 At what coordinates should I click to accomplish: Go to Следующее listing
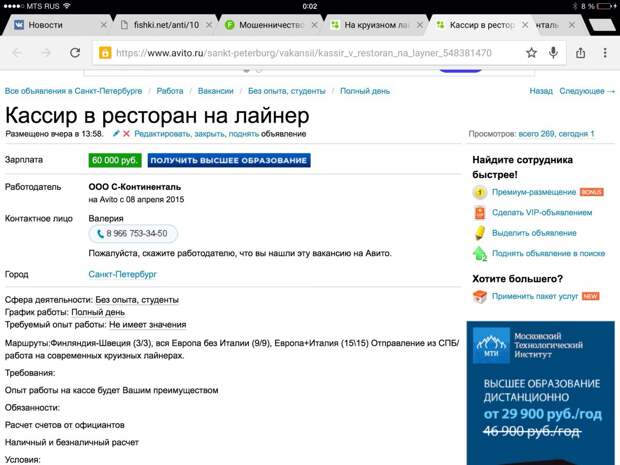(587, 91)
